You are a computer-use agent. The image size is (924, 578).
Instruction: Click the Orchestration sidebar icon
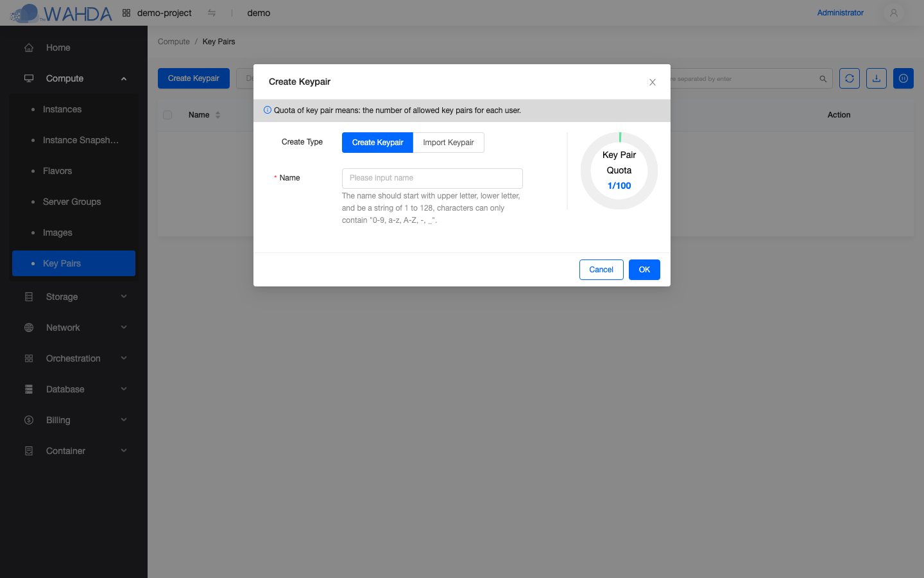(x=29, y=358)
